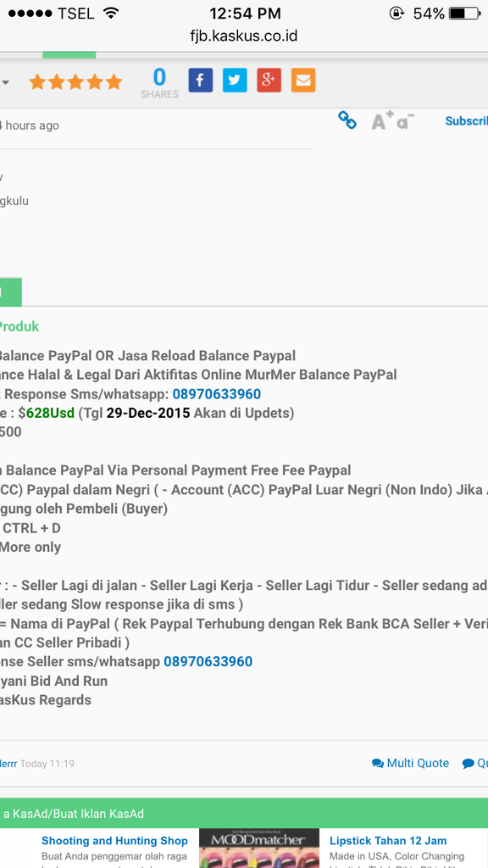Decrease font size with small a icon
The height and width of the screenshot is (868, 488).
tap(406, 120)
